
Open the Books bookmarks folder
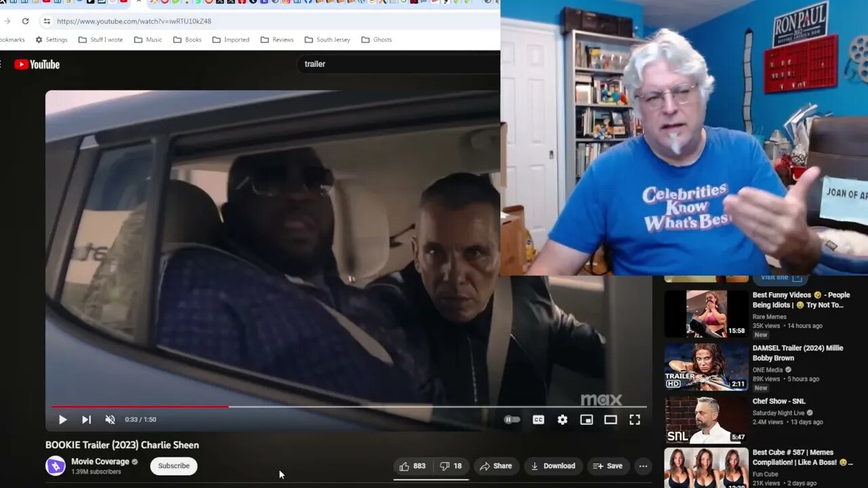click(x=187, y=39)
